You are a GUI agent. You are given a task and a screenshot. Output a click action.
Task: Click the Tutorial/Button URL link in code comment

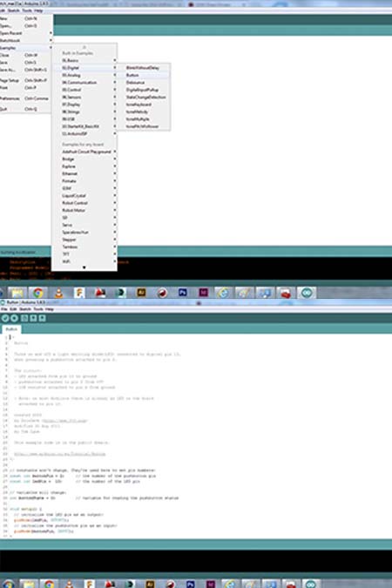point(59,454)
